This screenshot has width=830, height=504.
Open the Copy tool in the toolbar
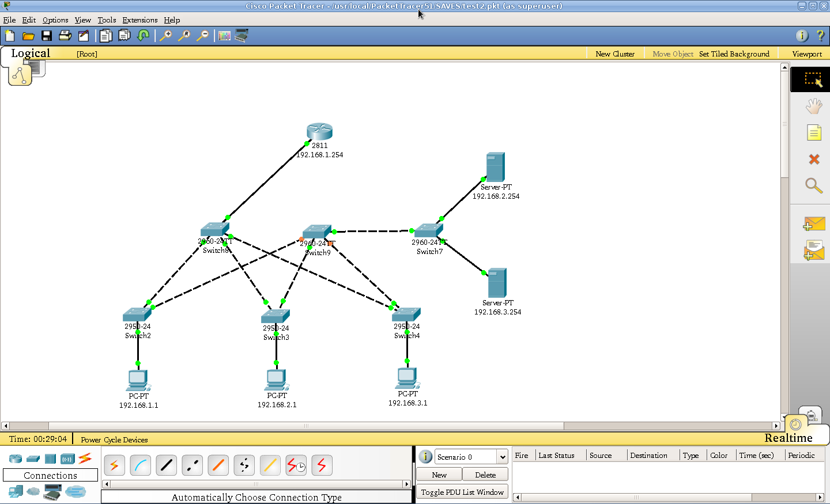tap(105, 35)
